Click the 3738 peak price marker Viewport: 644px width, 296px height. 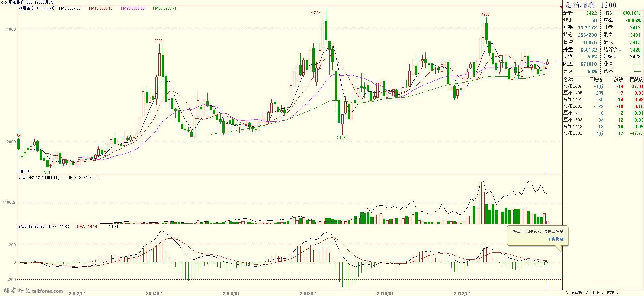click(x=158, y=41)
